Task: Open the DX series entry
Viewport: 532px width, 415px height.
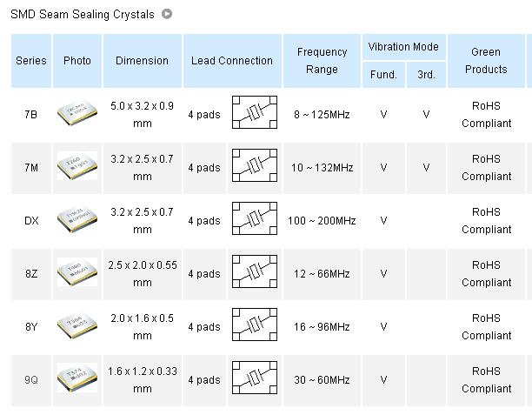Action: click(31, 221)
